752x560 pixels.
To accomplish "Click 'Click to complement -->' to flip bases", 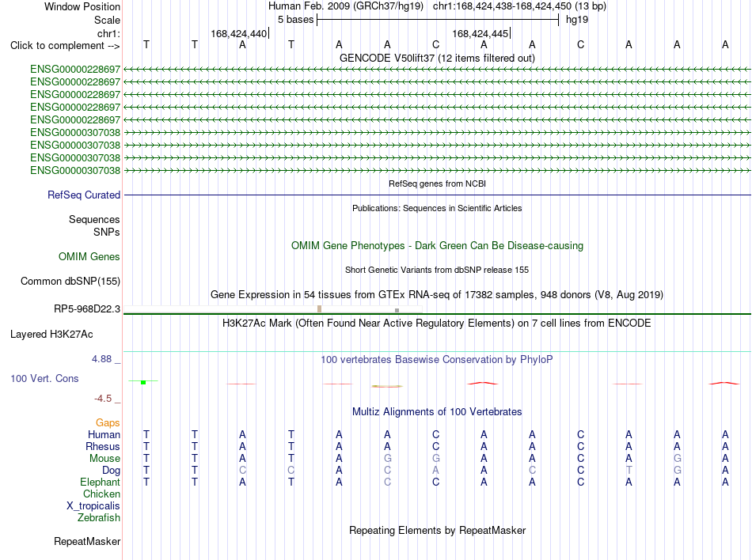I will 65,46.
